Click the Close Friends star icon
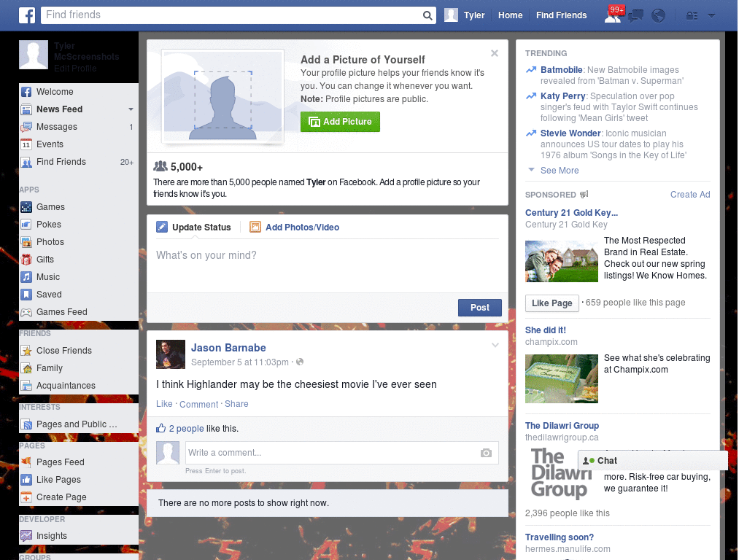 point(26,351)
